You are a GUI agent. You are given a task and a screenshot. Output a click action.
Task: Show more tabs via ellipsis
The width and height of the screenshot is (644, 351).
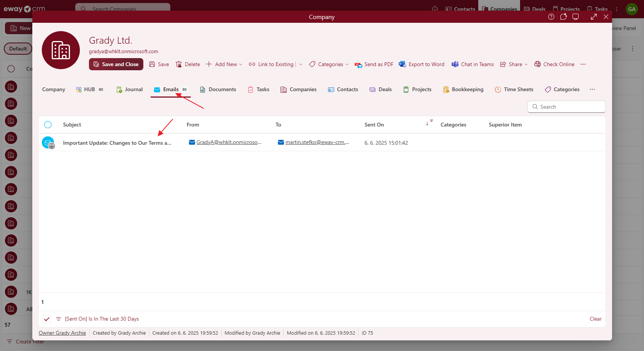tap(592, 89)
